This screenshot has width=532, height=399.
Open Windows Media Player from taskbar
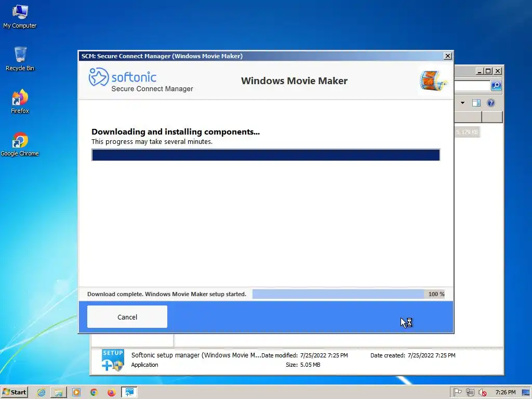coord(76,392)
